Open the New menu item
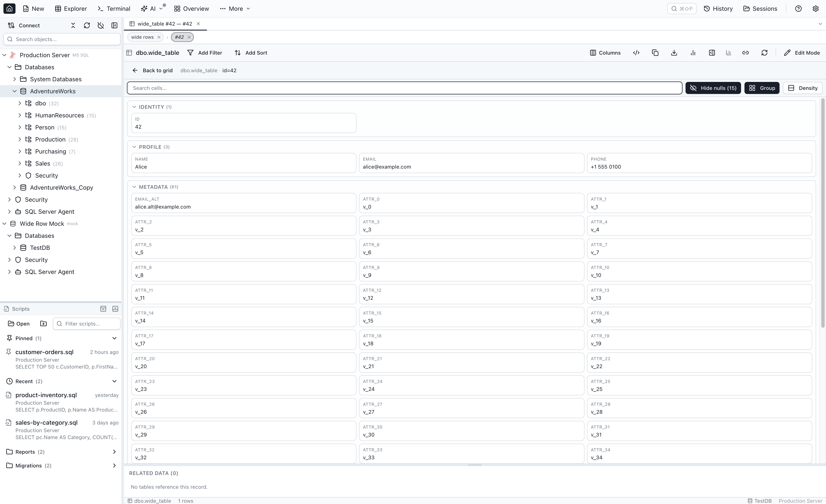 click(33, 8)
